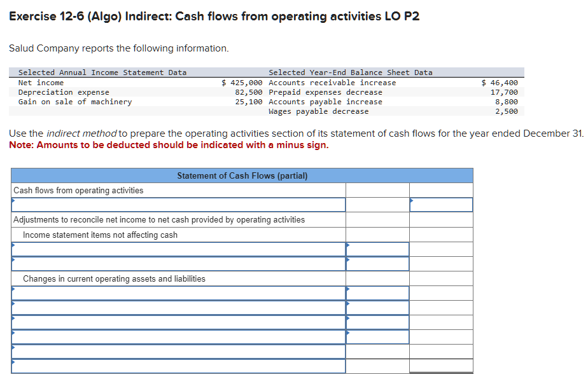Select the 46,400 receivables value
This screenshot has height=384, width=588.
pyautogui.click(x=506, y=82)
